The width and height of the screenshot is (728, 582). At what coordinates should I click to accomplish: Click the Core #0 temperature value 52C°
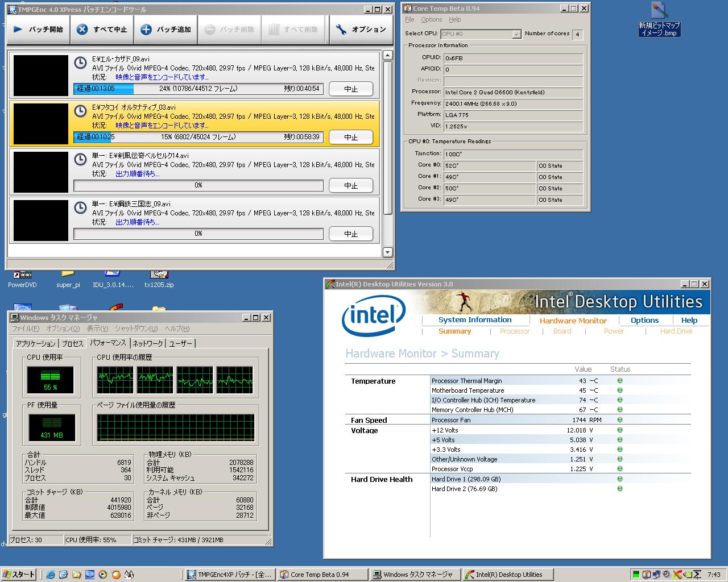489,165
